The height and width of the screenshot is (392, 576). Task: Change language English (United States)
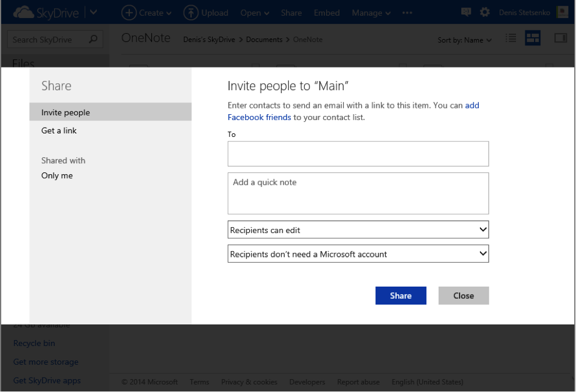[x=427, y=382]
